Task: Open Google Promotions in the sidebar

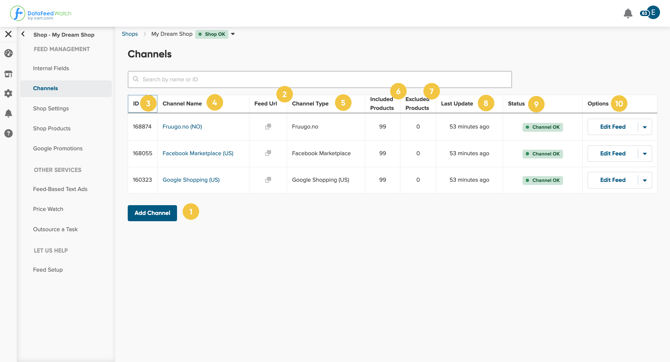Action: click(58, 148)
